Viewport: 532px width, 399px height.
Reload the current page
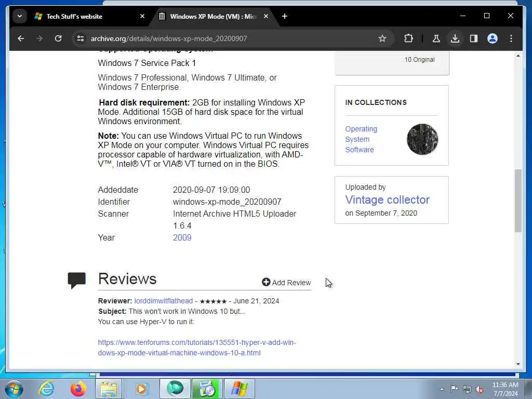[58, 38]
